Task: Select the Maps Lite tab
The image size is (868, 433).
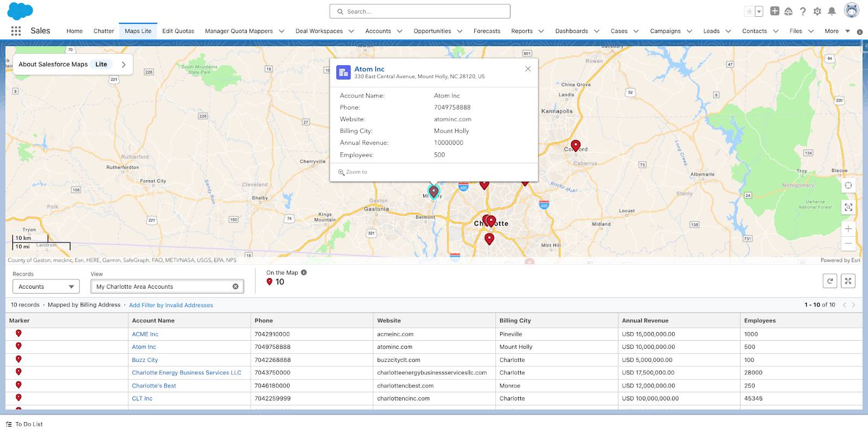Action: click(138, 31)
